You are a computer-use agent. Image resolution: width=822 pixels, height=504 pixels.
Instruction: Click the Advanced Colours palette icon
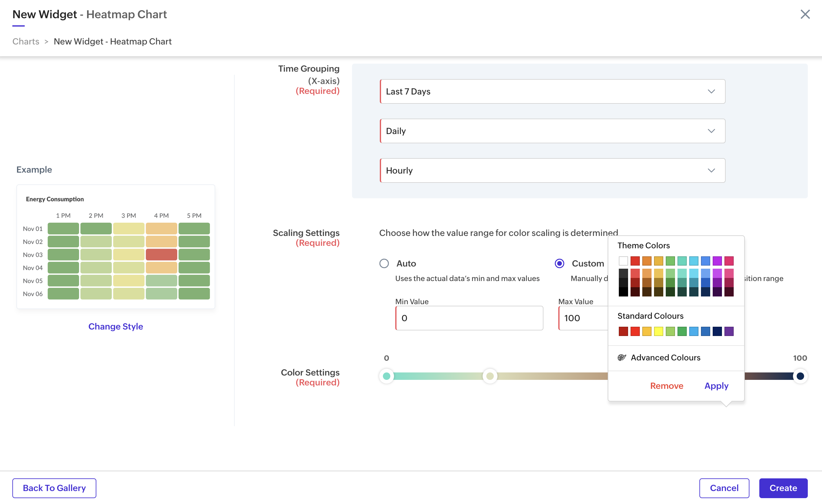[x=622, y=358]
